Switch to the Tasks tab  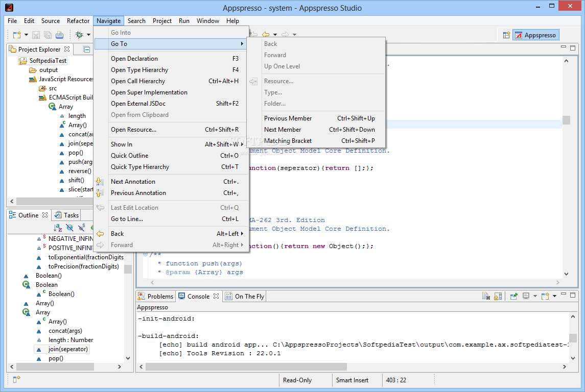(67, 215)
